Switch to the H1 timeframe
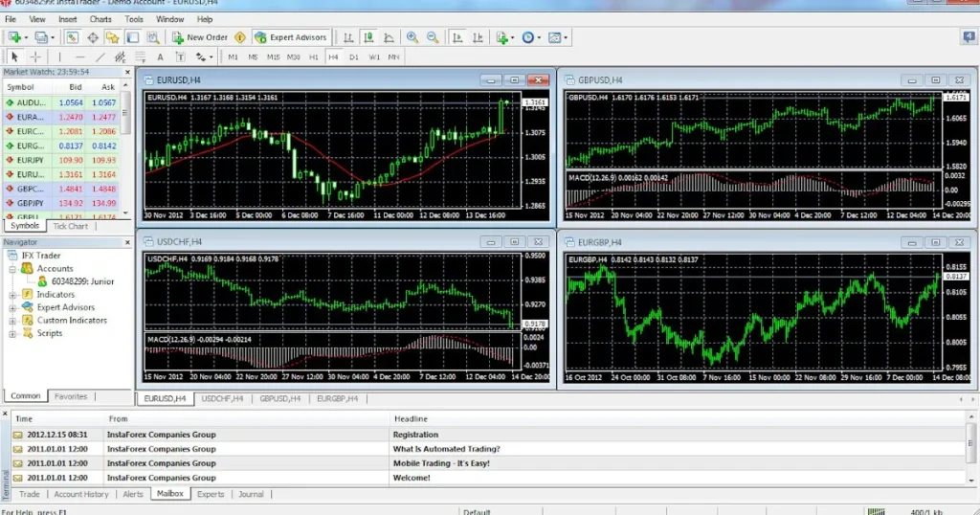Image resolution: width=980 pixels, height=515 pixels. click(x=314, y=56)
